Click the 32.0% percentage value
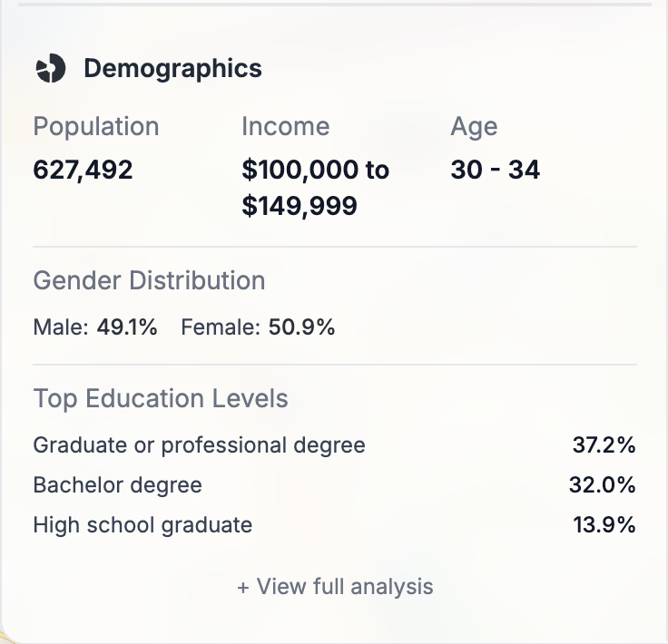Viewport: 668px width, 644px height. pos(602,485)
